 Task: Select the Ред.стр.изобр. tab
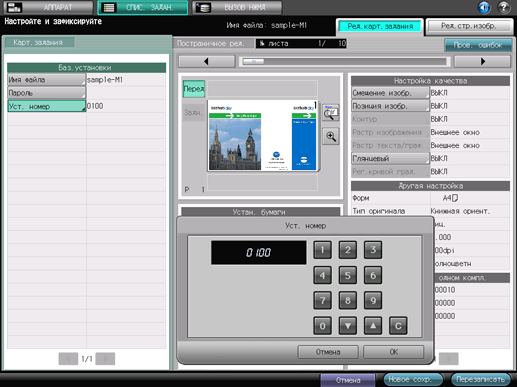[x=469, y=26]
